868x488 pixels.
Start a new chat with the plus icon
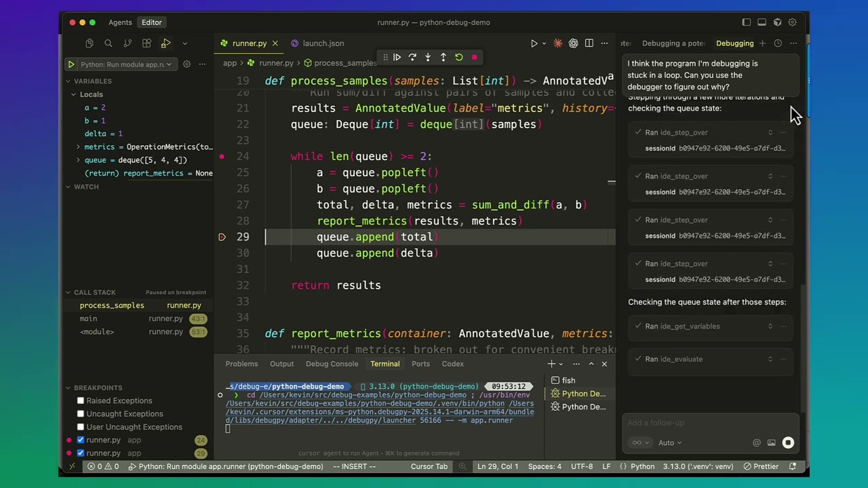[762, 43]
